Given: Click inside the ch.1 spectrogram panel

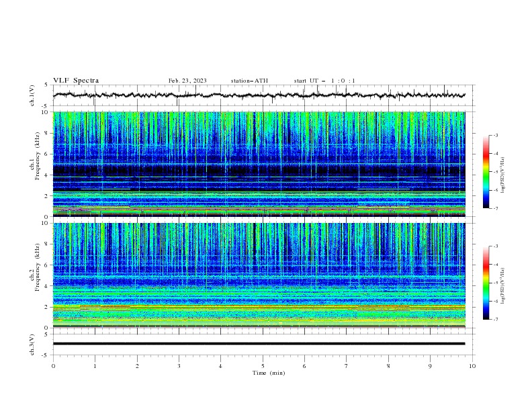Looking at the screenshot, I should click(259, 164).
